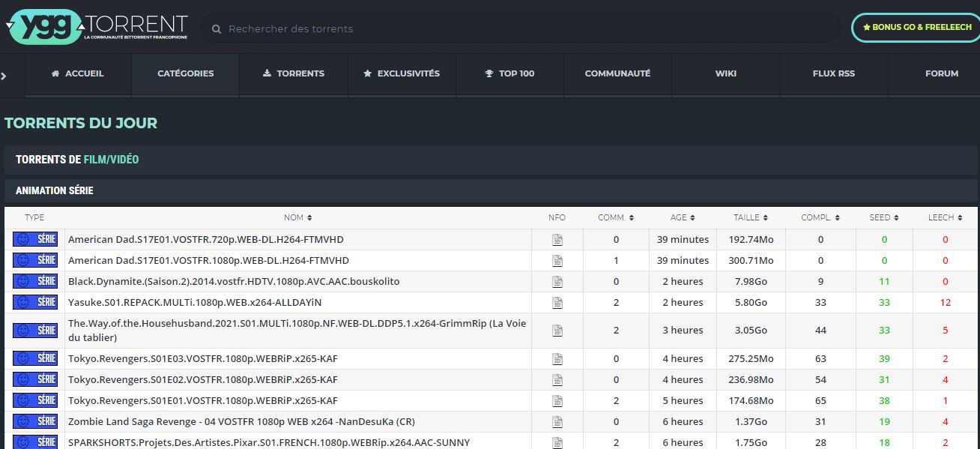Image resolution: width=980 pixels, height=449 pixels.
Task: Sort torrents by SEED column
Action: 884,217
